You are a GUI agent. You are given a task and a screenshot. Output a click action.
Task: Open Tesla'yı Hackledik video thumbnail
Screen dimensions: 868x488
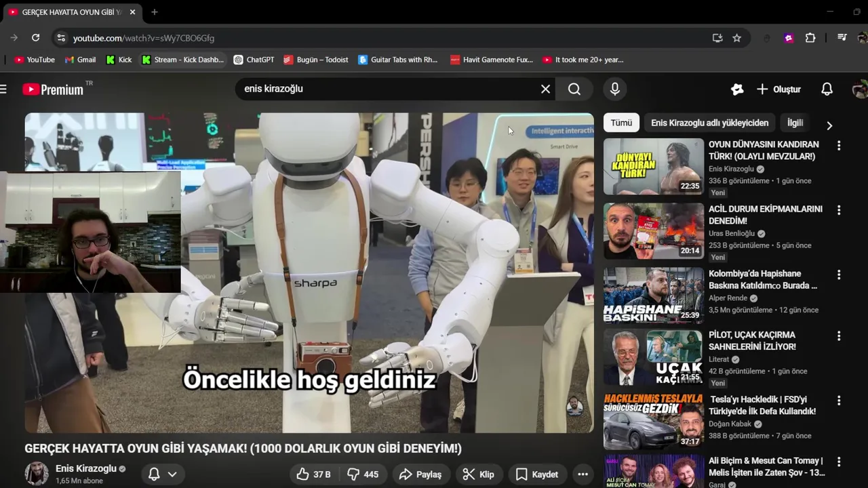click(654, 422)
